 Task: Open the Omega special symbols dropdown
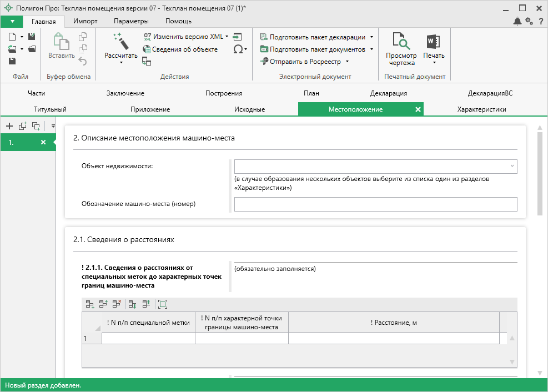(x=240, y=49)
